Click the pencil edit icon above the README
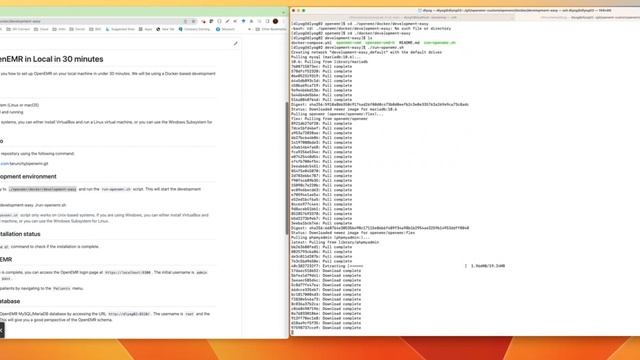Screen dimensions: 640x360 click(236, 43)
